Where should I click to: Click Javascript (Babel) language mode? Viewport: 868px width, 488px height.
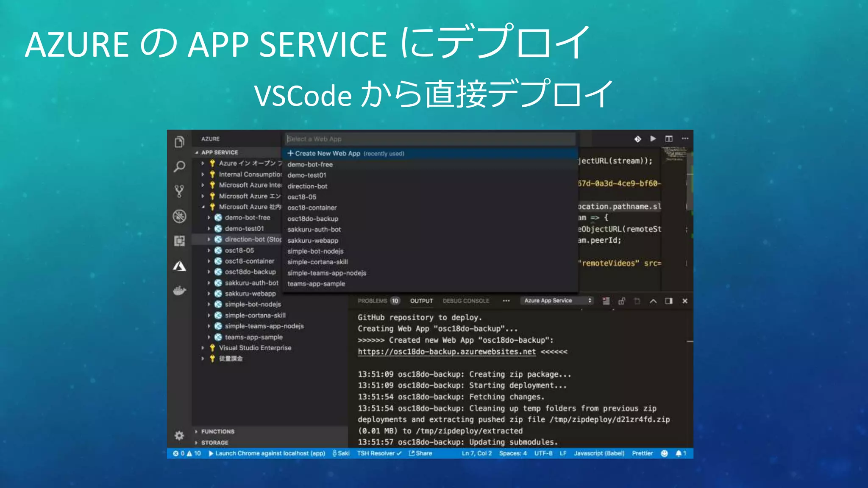click(599, 453)
